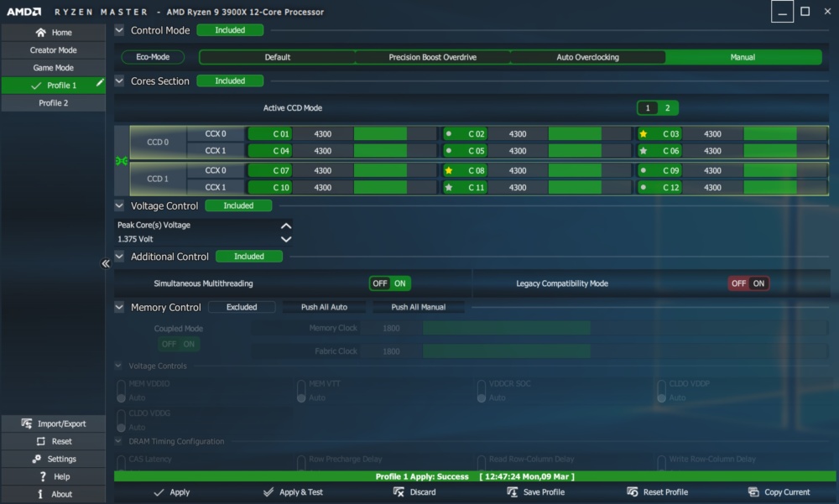Image resolution: width=839 pixels, height=504 pixels.
Task: Click the grey star on core C 06
Action: [644, 151]
